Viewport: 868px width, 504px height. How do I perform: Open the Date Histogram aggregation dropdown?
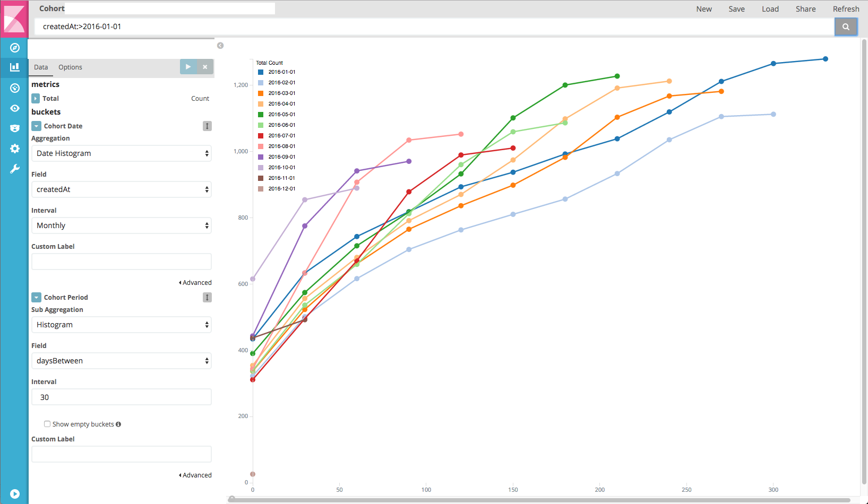(x=122, y=153)
